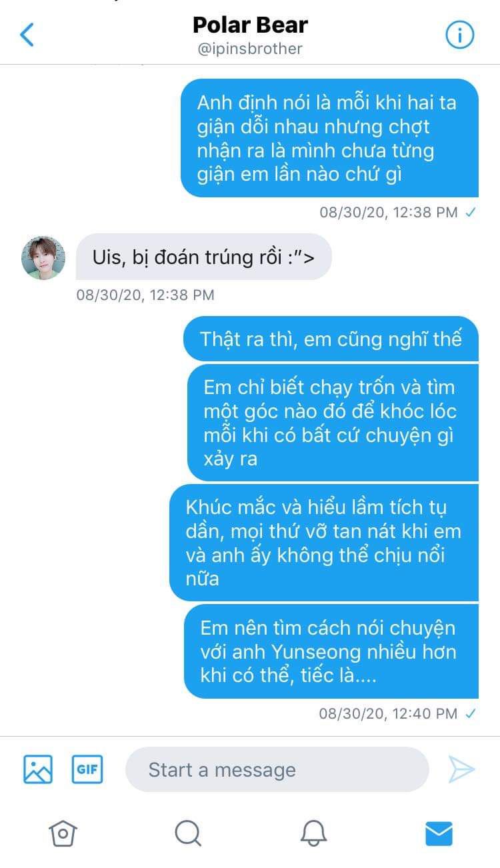
Task: Open the Search tab magnifier
Action: coord(188,833)
